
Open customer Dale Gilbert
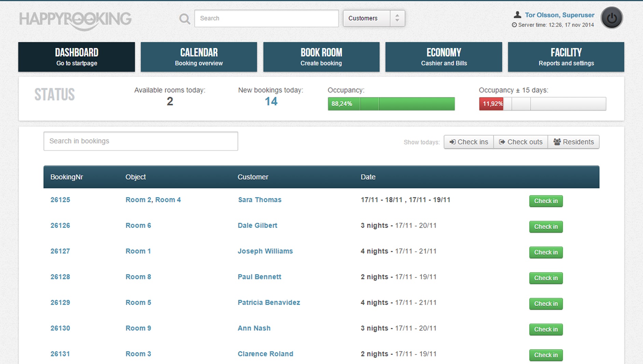tap(257, 225)
